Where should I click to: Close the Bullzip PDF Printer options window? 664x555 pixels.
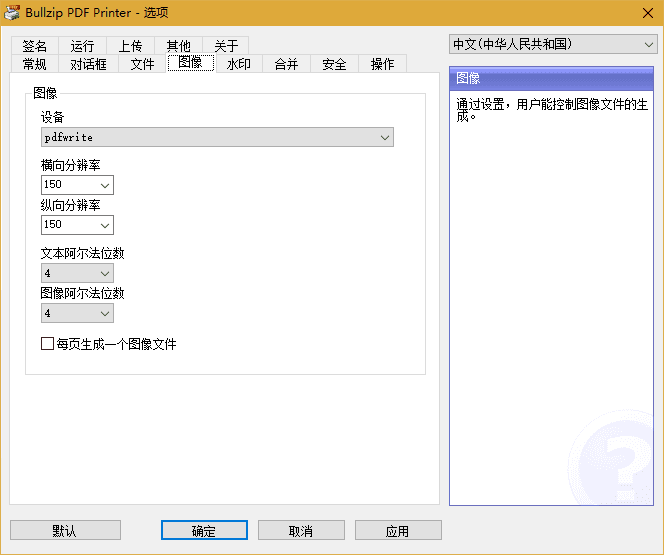(x=647, y=13)
